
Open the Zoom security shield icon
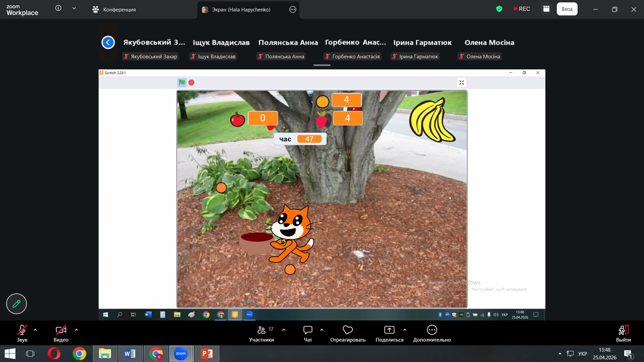pos(499,9)
